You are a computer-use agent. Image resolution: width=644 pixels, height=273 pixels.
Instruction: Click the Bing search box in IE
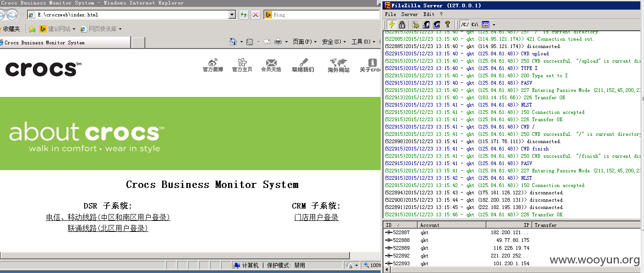pos(321,15)
